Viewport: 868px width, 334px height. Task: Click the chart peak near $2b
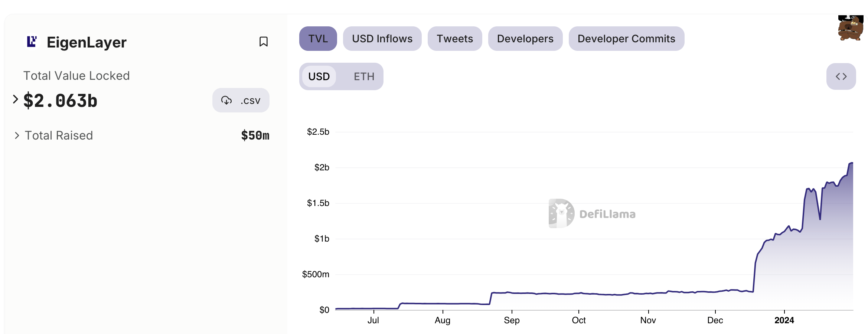click(x=851, y=163)
